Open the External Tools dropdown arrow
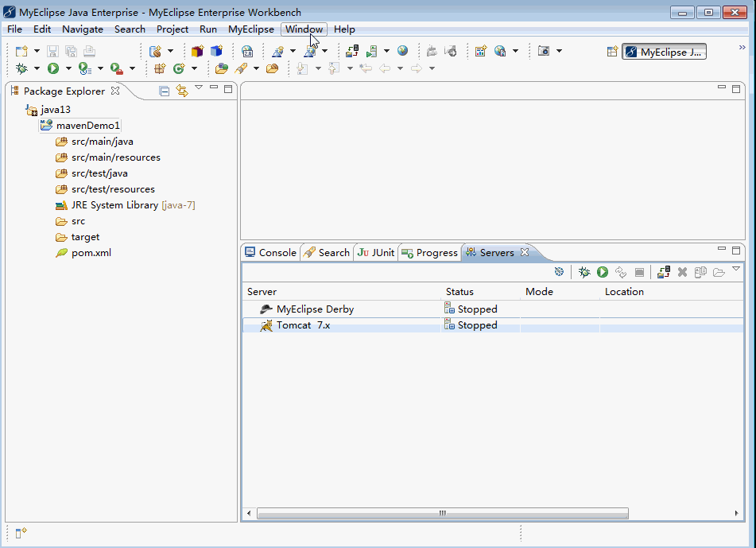The image size is (756, 548). (x=132, y=68)
